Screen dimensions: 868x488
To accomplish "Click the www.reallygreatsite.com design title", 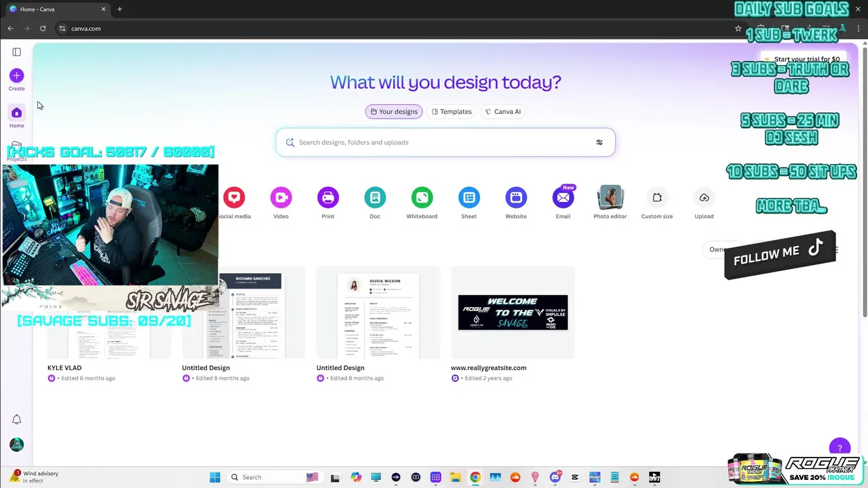I will (488, 368).
